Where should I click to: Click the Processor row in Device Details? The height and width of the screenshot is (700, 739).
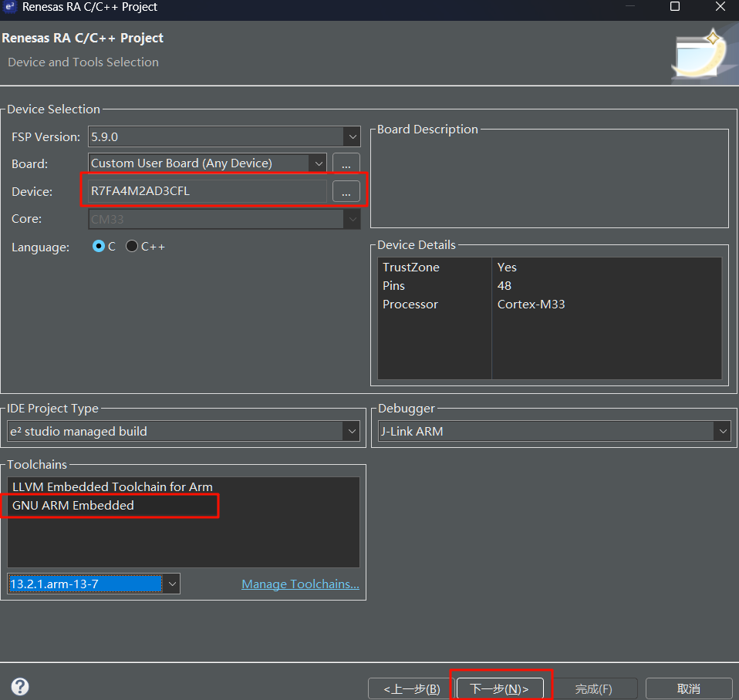click(x=549, y=305)
